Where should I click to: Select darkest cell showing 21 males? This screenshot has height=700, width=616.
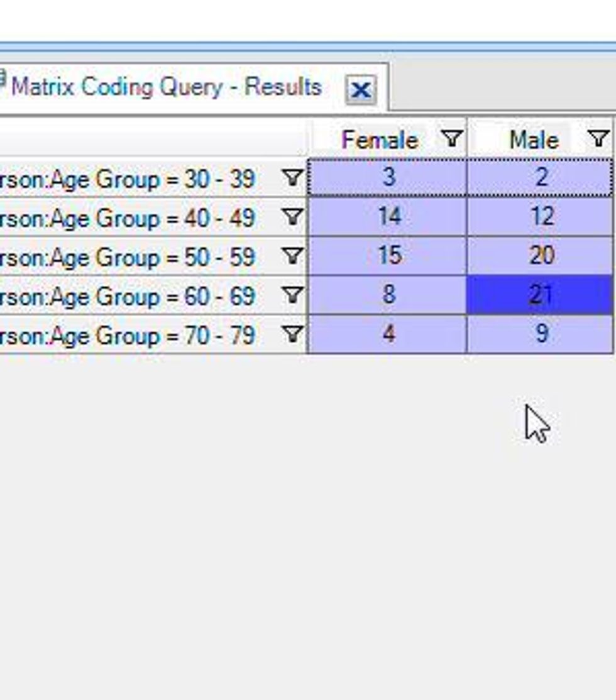(x=540, y=295)
